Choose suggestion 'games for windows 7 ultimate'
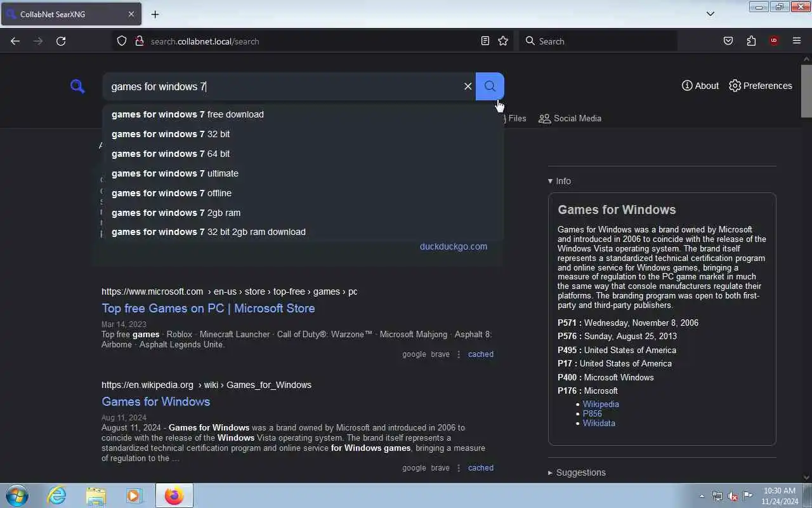812x508 pixels. click(303, 173)
